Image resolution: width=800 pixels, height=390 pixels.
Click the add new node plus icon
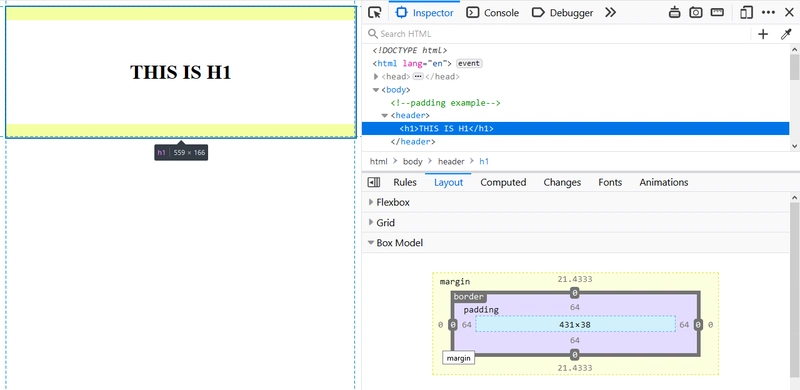point(763,34)
